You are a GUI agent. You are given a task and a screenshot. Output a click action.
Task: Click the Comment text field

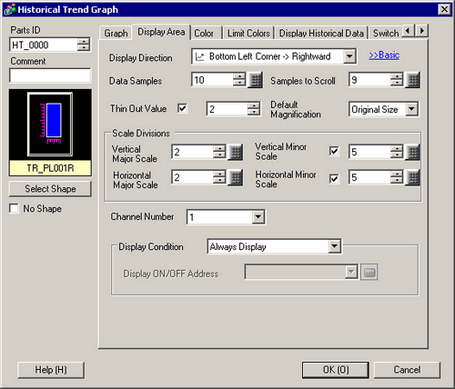click(x=50, y=75)
